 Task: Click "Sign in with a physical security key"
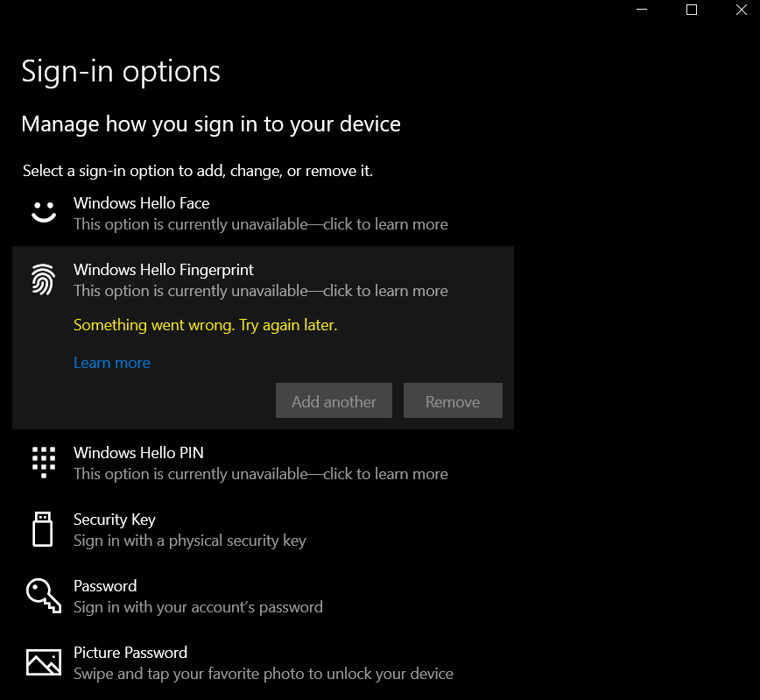(190, 541)
